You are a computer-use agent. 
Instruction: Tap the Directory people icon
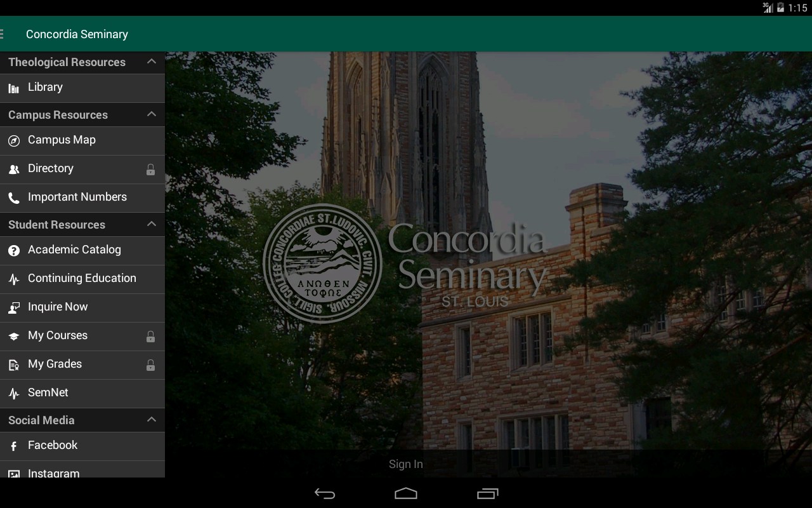14,170
